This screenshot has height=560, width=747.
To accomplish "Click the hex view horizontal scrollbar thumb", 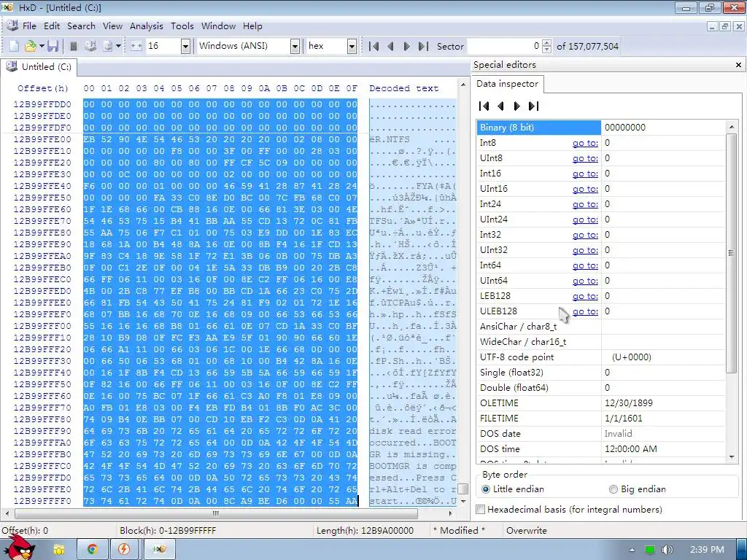I will click(x=216, y=513).
